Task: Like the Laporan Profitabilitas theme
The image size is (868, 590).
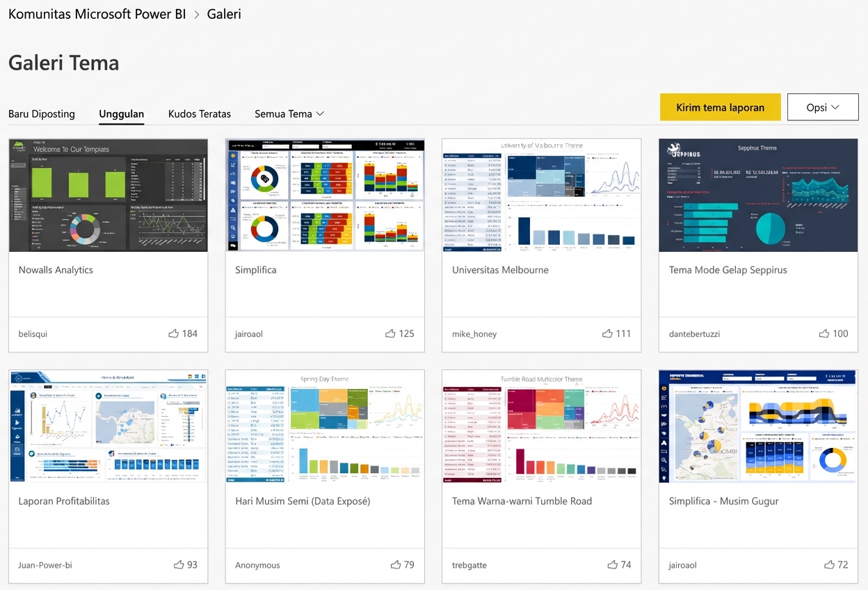Action: 179,565
